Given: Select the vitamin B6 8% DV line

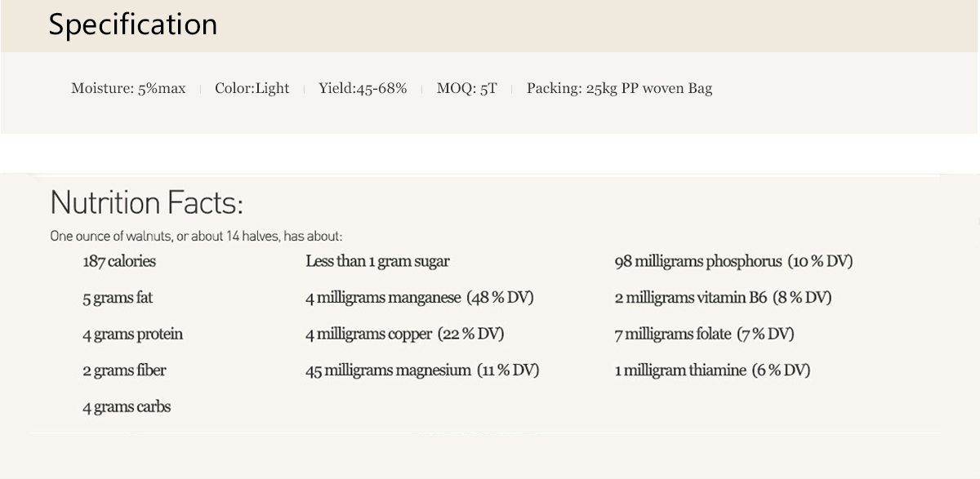Looking at the screenshot, I should coord(723,298).
